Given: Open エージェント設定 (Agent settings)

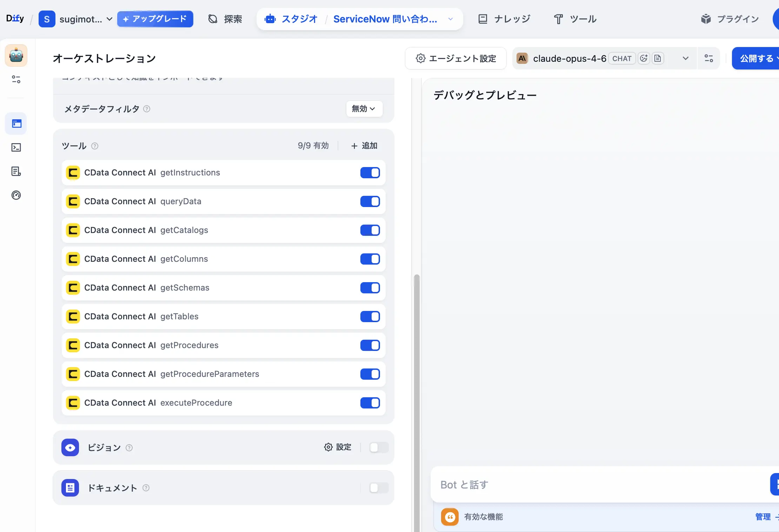Looking at the screenshot, I should [455, 58].
